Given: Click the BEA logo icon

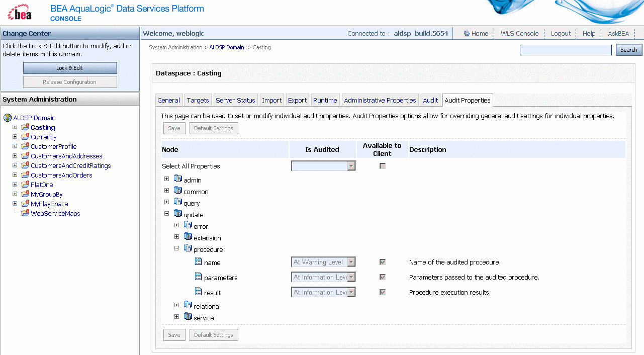Looking at the screenshot, I should point(20,12).
